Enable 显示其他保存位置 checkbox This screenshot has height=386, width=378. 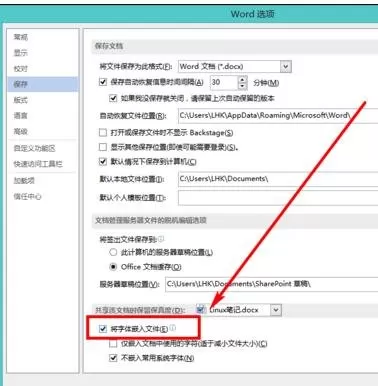[103, 147]
